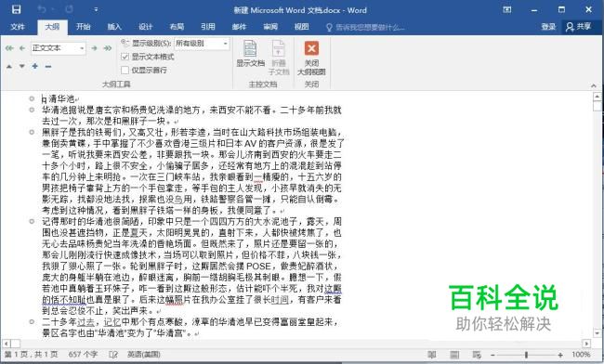Demote outline level single-right arrow

95,48
